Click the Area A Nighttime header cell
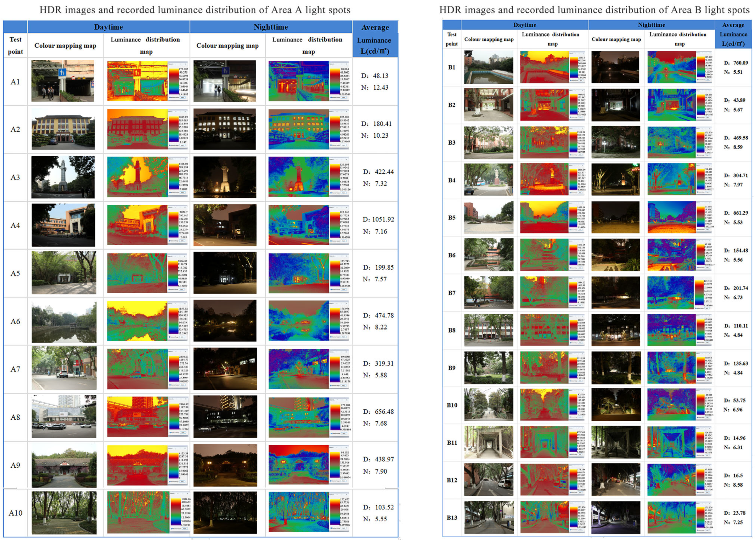 pyautogui.click(x=270, y=27)
